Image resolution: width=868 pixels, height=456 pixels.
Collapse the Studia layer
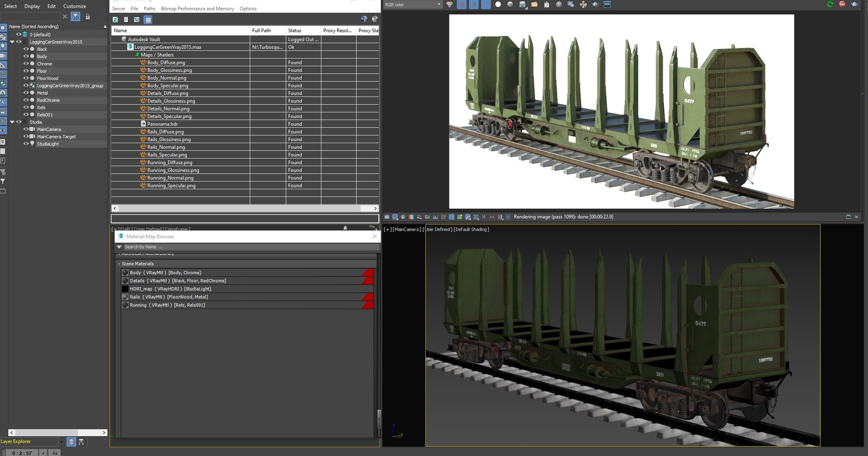(x=12, y=122)
